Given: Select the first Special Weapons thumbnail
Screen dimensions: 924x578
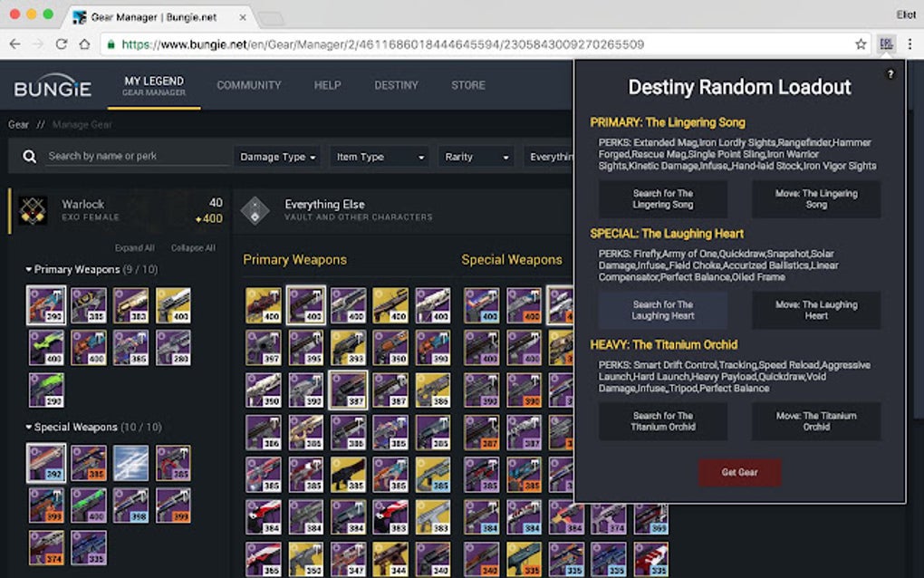Looking at the screenshot, I should pyautogui.click(x=45, y=463).
